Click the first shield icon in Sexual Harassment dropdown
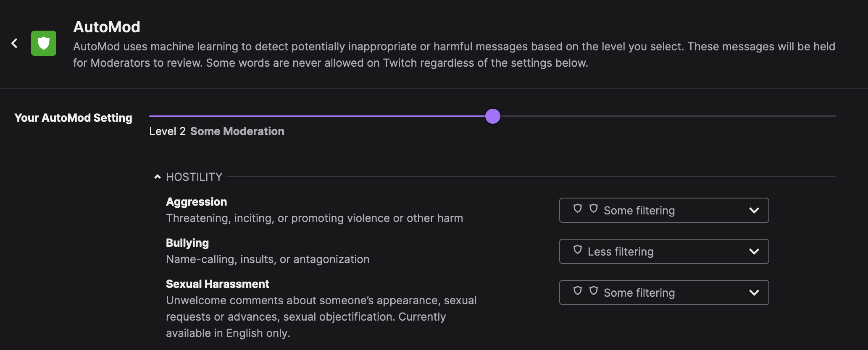Viewport: 868px width, 350px height. [x=579, y=291]
